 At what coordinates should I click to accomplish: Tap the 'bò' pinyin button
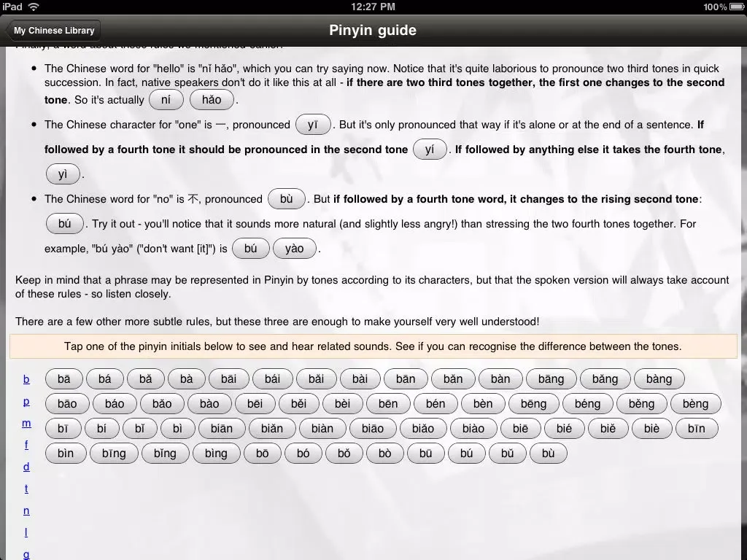(x=385, y=453)
